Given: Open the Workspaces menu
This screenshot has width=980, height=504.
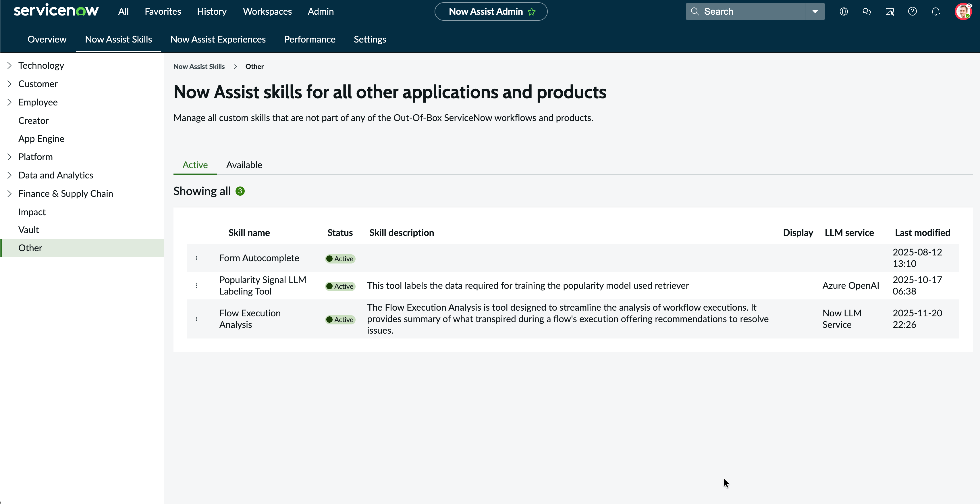Looking at the screenshot, I should coord(267,11).
